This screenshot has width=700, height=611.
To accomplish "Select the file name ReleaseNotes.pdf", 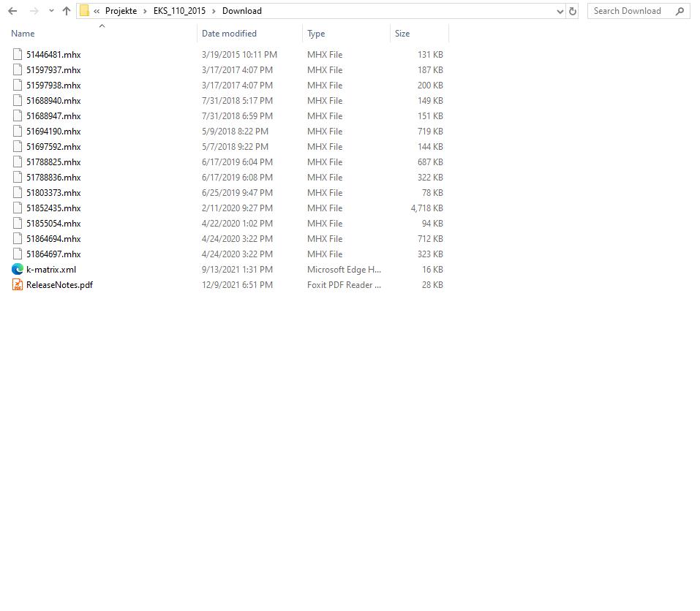I will [x=59, y=284].
